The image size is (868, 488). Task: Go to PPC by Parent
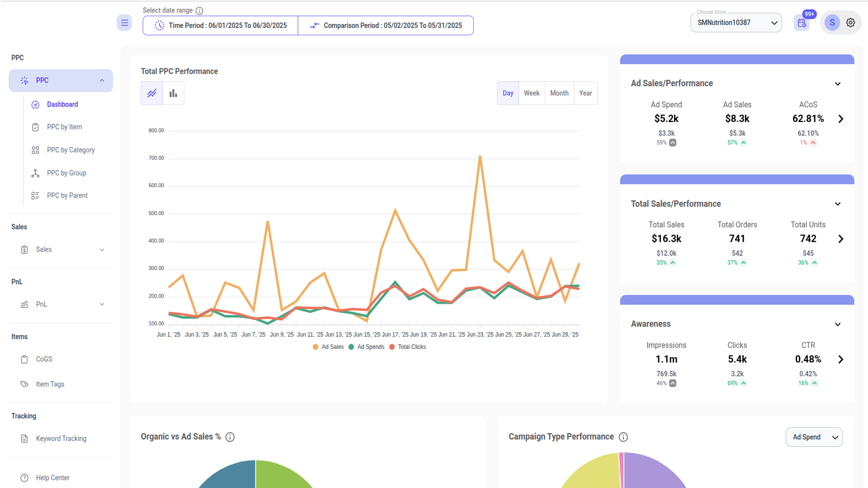(67, 196)
